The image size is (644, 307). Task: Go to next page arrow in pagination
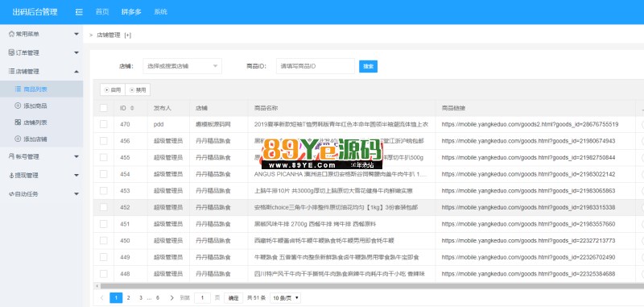(171, 297)
